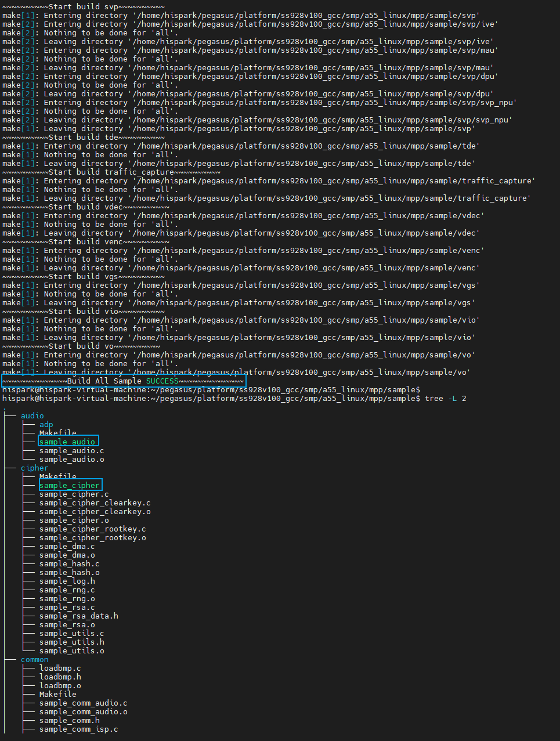560x741 pixels.
Task: Click the "Leaving directory" line for svp/svp_npu
Action: (x=257, y=120)
